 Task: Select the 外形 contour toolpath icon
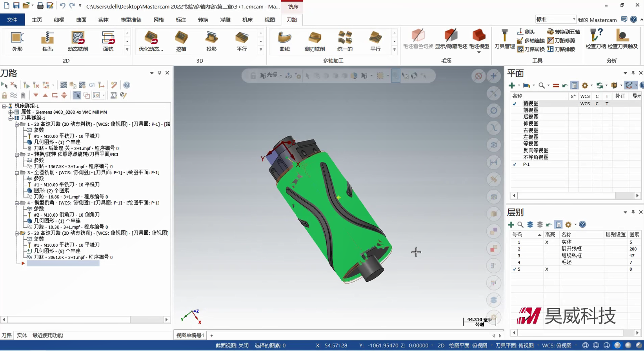(17, 41)
